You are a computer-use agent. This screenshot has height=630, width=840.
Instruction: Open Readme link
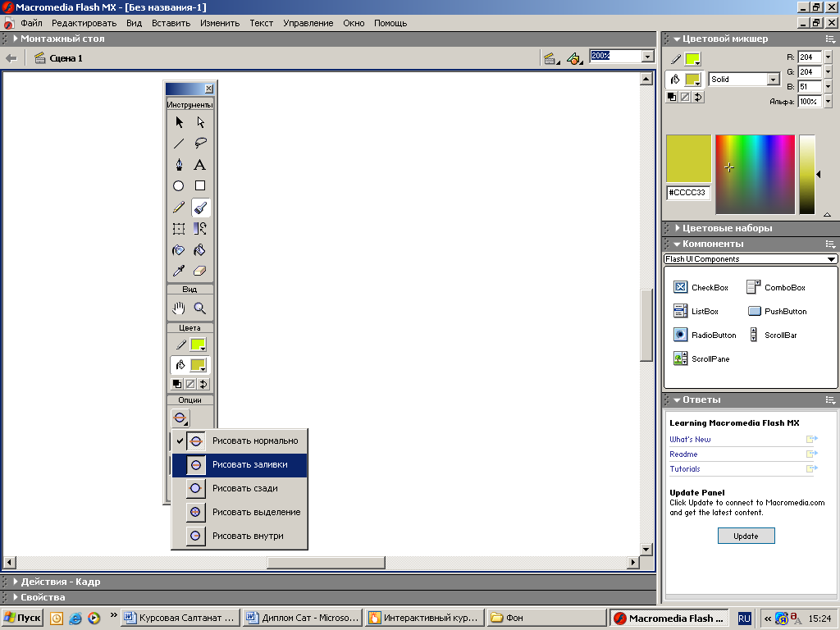tap(683, 454)
